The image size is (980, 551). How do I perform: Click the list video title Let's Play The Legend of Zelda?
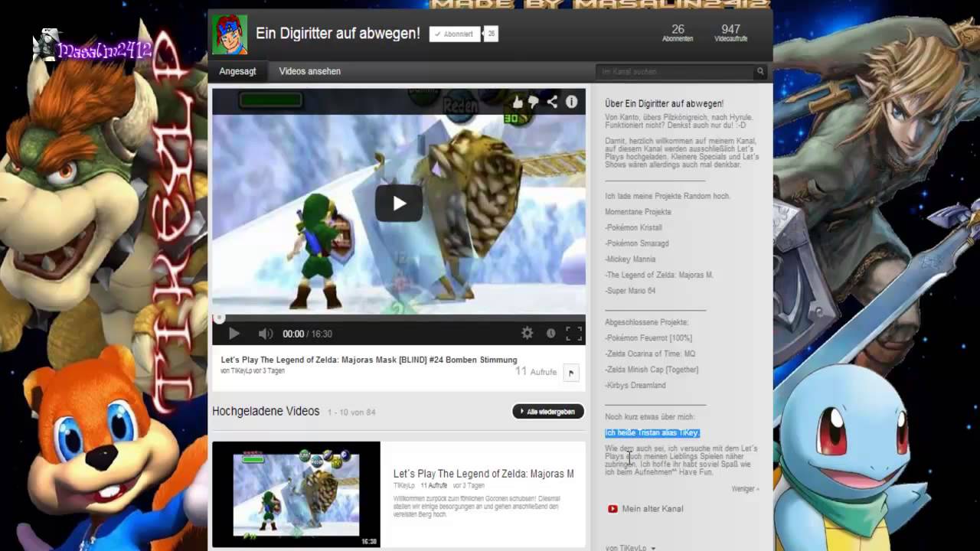click(483, 474)
